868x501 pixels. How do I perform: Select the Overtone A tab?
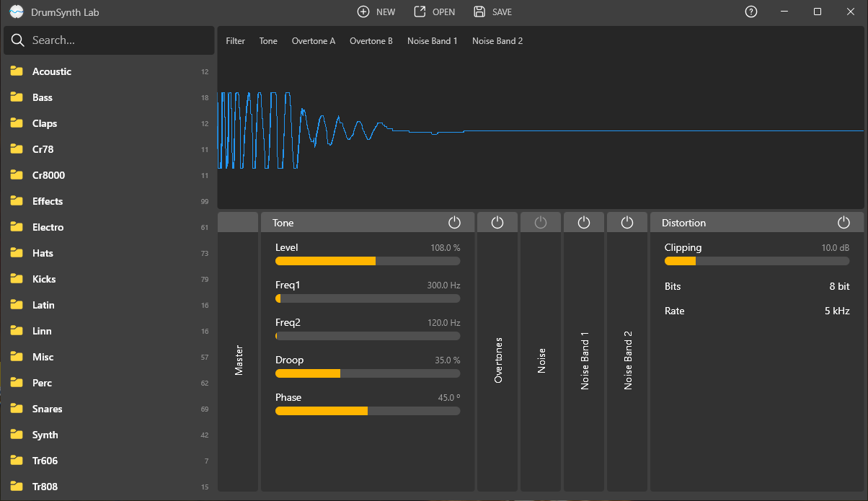[313, 41]
